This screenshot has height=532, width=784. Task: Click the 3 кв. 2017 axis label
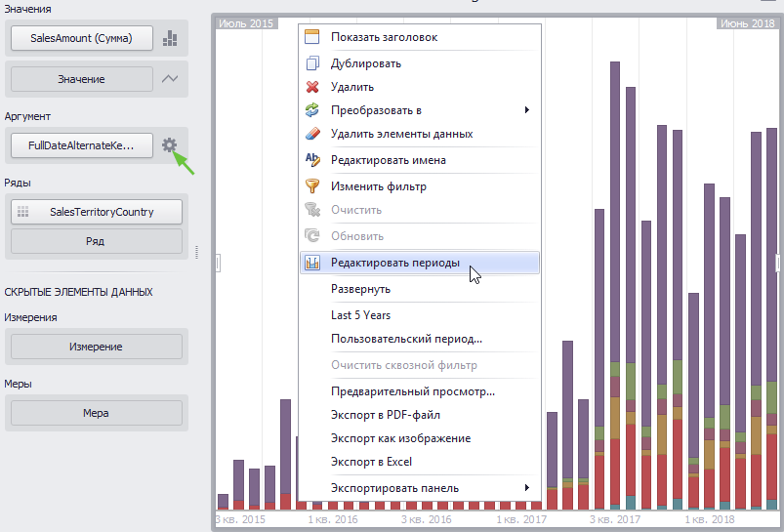[614, 519]
